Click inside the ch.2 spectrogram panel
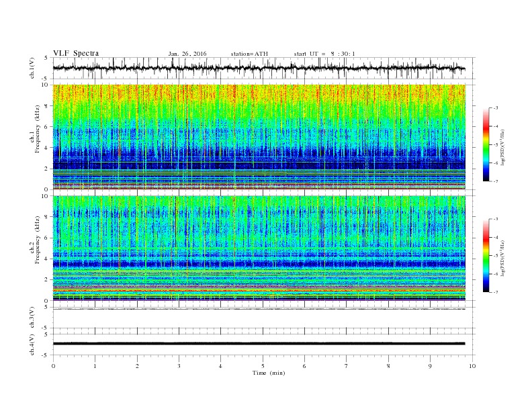Image resolution: width=532 pixels, height=411 pixels. pos(259,248)
